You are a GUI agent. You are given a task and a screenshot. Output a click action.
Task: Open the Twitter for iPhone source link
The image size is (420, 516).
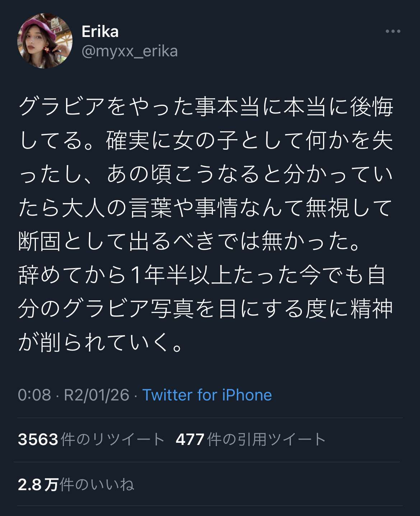point(207,395)
